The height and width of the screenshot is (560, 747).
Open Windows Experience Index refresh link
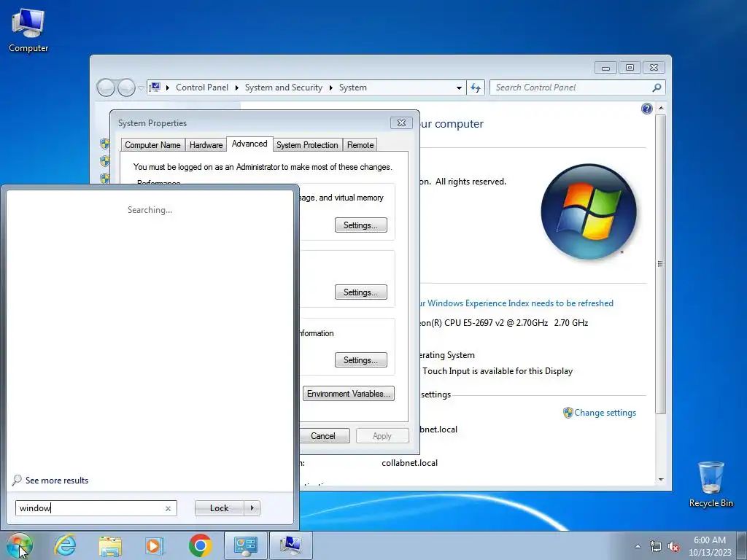pyautogui.click(x=516, y=303)
